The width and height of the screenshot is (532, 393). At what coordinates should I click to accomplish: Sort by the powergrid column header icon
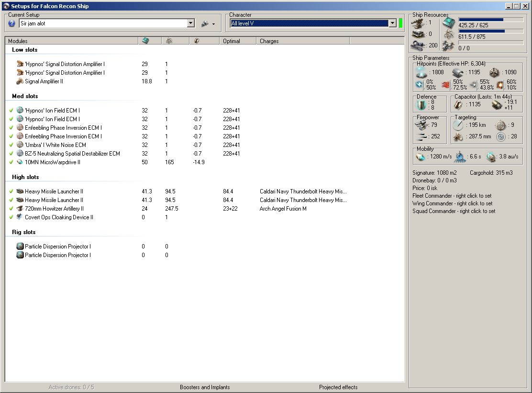169,41
